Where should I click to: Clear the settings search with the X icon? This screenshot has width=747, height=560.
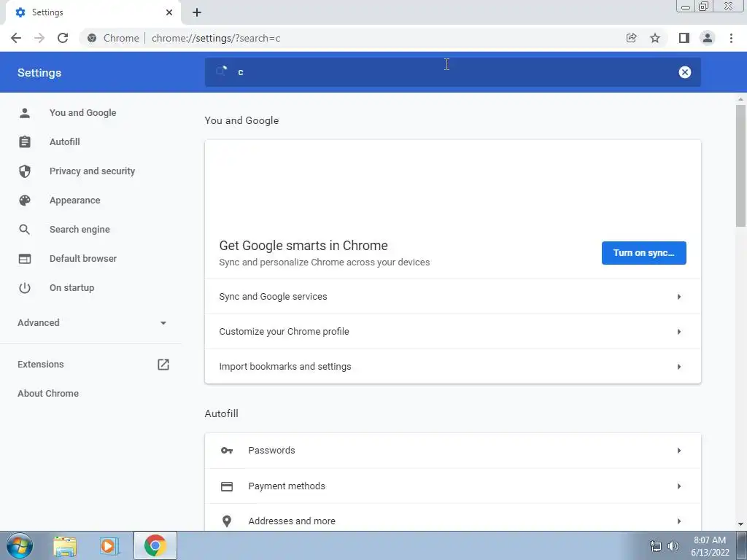click(x=684, y=72)
